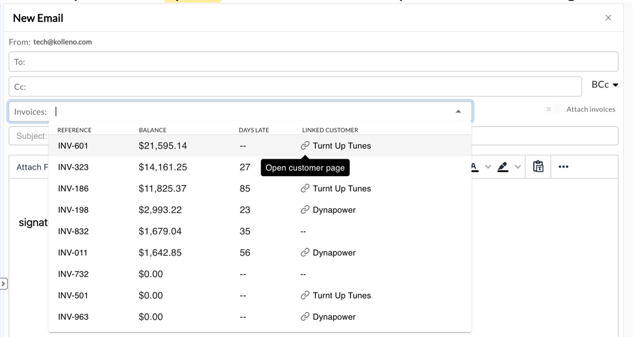Click the Days Late column header
The image size is (644, 351).
(254, 130)
